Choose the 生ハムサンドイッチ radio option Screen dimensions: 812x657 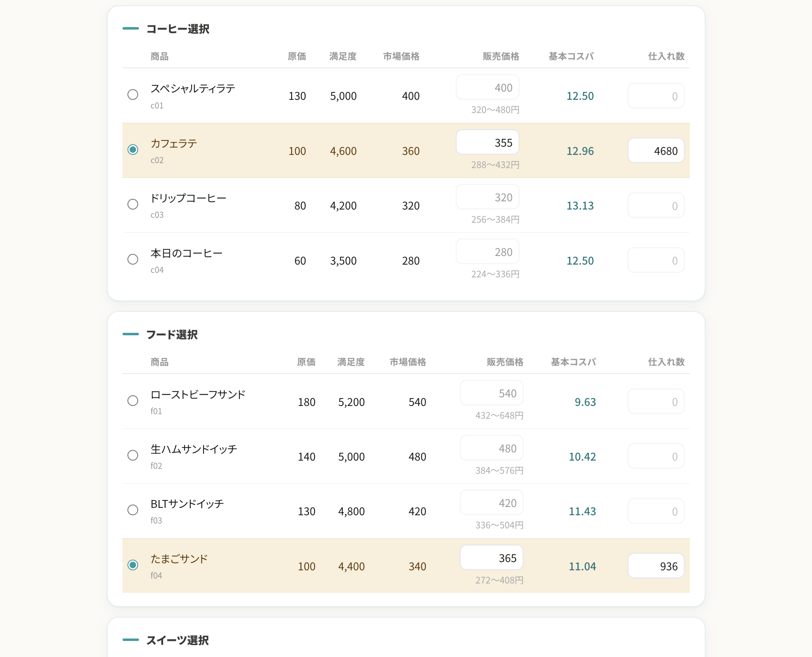click(132, 455)
